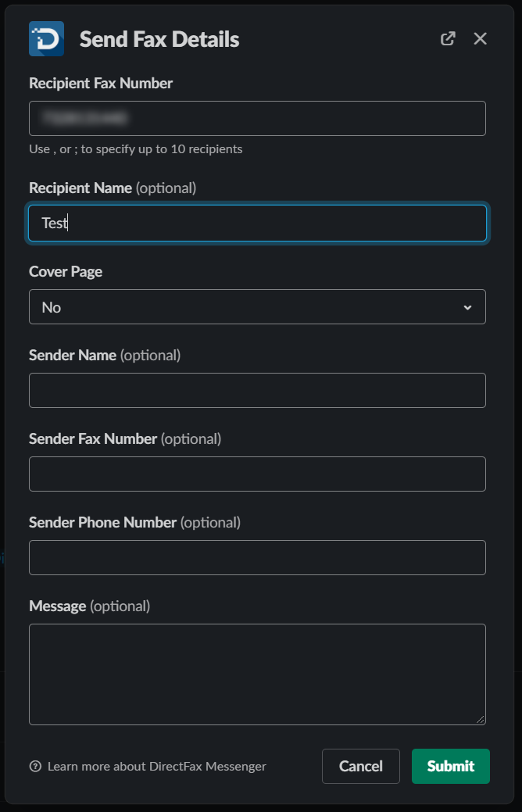
Task: Click inside the Message text area
Action: 257,674
